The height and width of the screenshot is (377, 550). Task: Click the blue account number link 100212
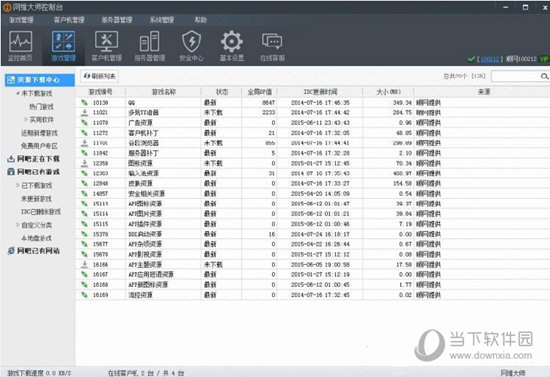[x=489, y=59]
